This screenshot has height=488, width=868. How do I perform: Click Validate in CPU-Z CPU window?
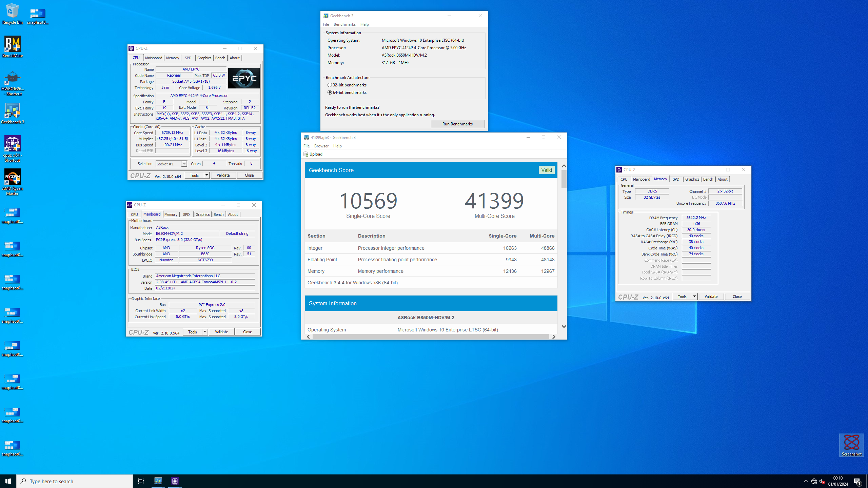[223, 175]
